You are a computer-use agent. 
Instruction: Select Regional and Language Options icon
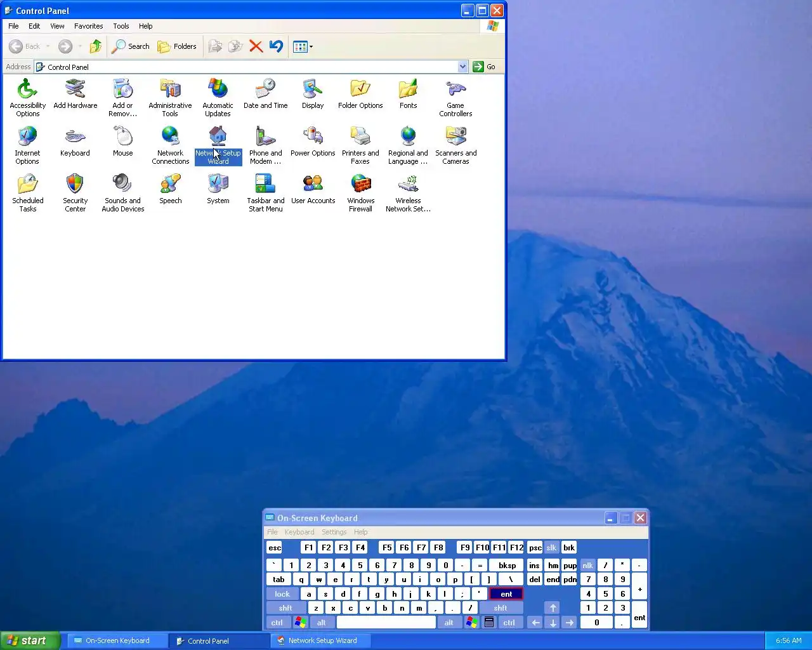coord(408,145)
